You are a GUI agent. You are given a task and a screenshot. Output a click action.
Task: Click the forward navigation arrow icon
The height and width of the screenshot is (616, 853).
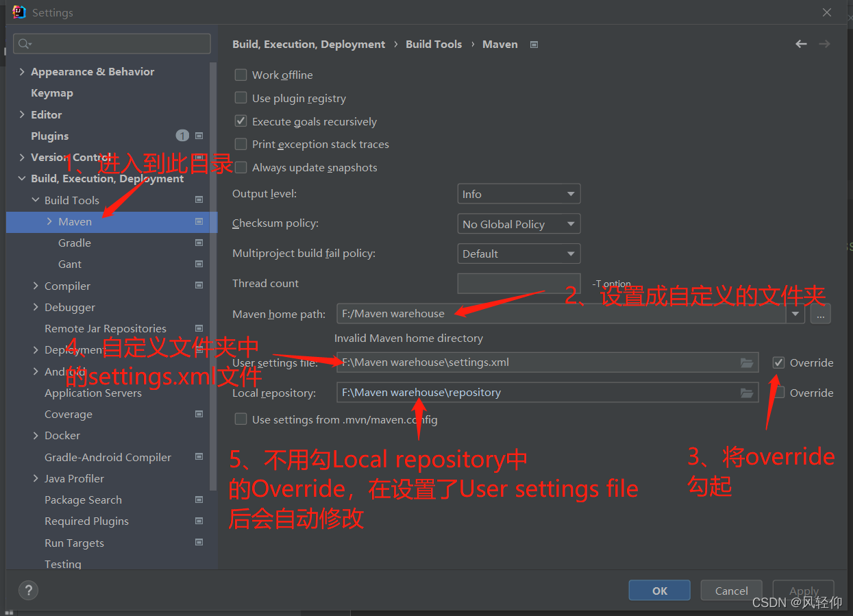(824, 44)
